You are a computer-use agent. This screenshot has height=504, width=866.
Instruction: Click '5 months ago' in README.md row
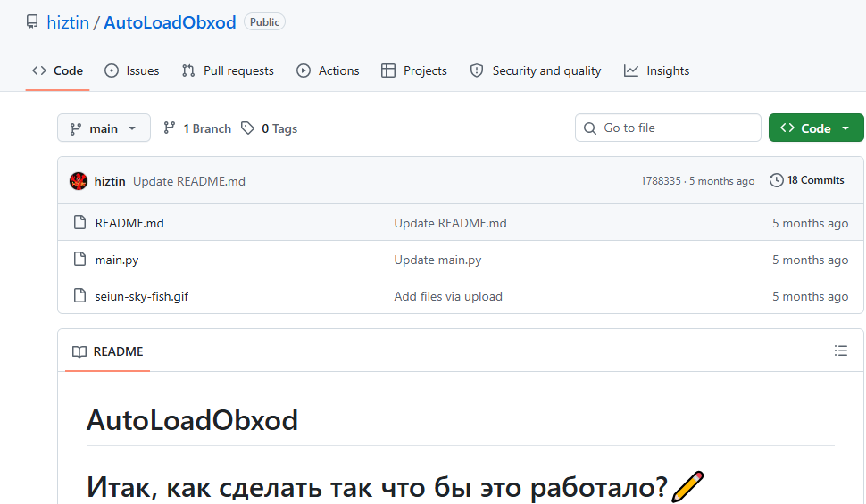point(811,223)
